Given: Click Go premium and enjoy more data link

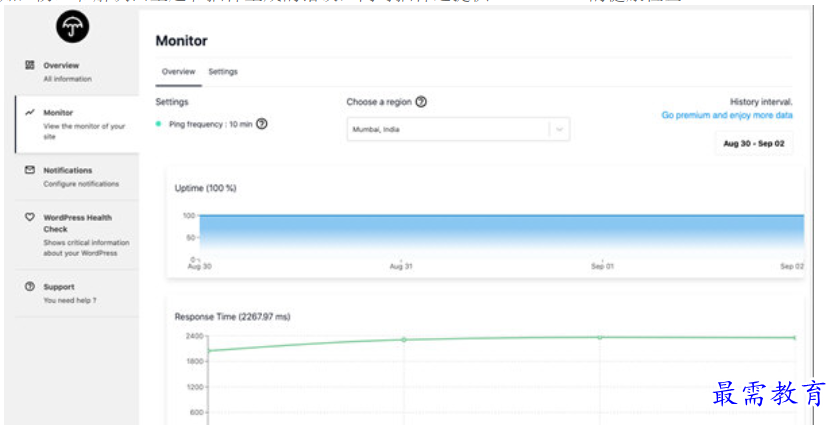Looking at the screenshot, I should pyautogui.click(x=727, y=115).
